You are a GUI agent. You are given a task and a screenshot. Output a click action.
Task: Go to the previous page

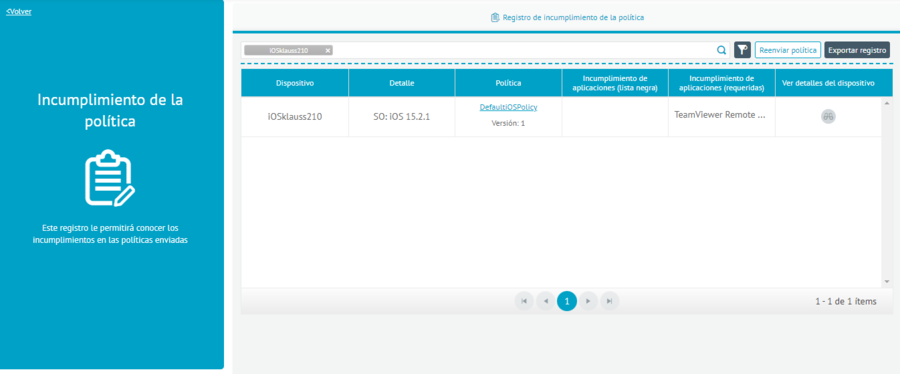pos(545,301)
